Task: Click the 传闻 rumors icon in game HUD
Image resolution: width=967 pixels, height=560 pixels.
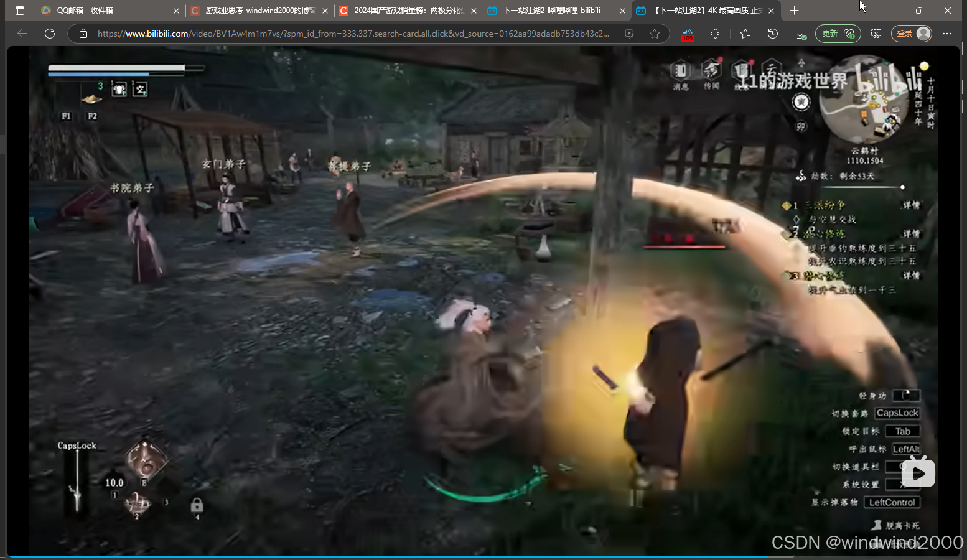Action: tap(711, 75)
